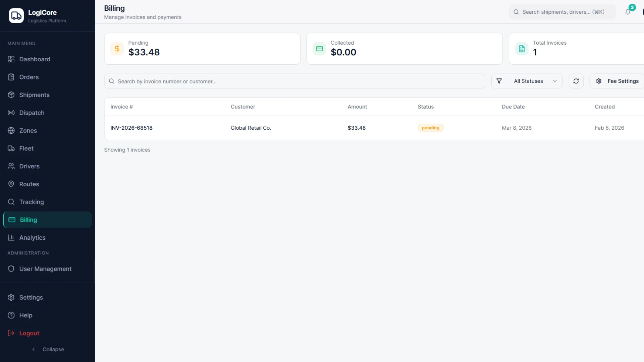Click the Fleet truck icon

point(11,148)
